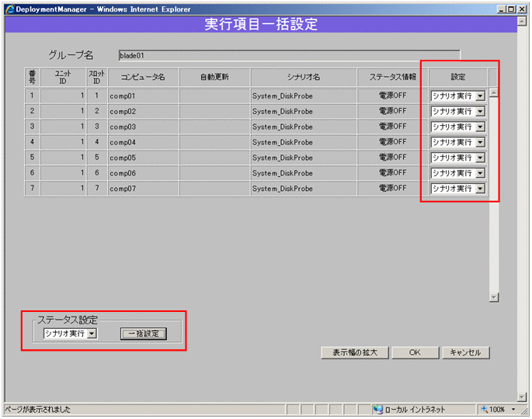Close the DeploymentManager window
Screen dimensions: 532x419
(x=522, y=9)
